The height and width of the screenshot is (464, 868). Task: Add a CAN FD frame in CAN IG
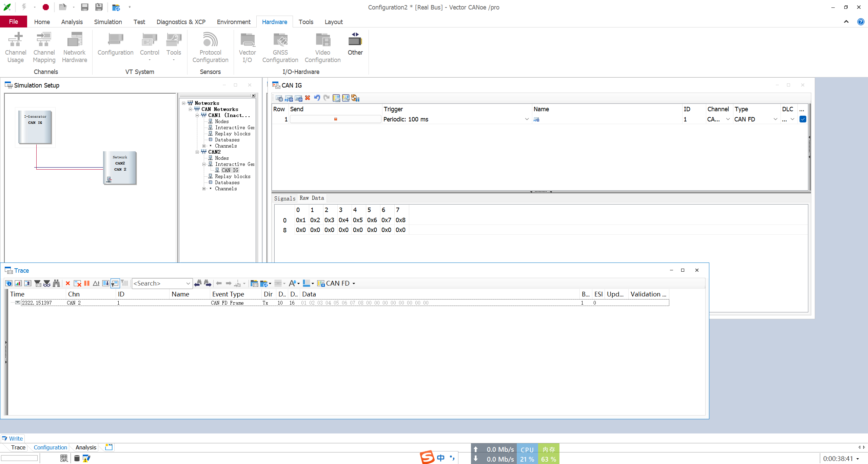(289, 98)
